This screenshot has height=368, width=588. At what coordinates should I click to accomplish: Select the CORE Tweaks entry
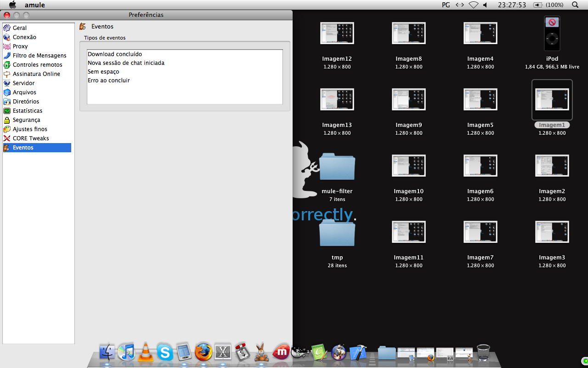pyautogui.click(x=30, y=138)
